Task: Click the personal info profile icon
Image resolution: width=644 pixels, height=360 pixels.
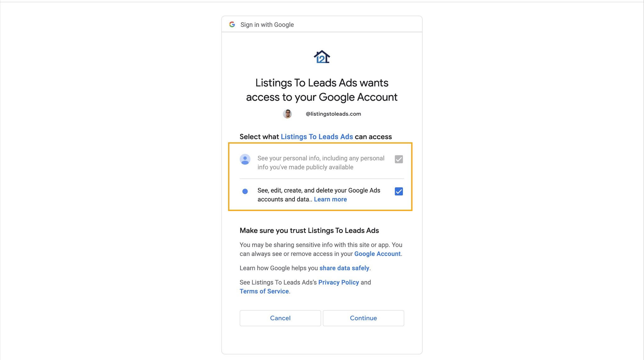Action: click(x=245, y=159)
